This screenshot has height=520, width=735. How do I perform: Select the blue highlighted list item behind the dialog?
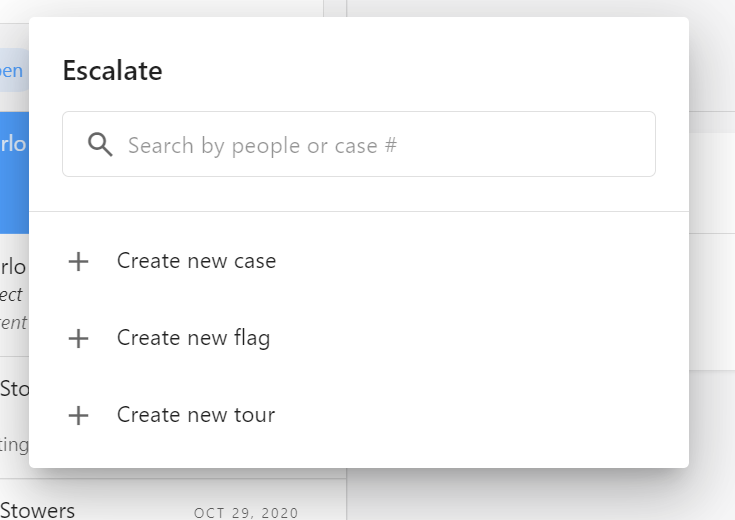coord(14,173)
